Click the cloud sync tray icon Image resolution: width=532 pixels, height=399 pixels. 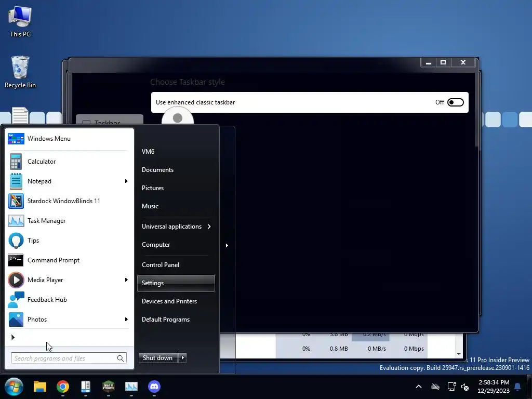(x=435, y=387)
